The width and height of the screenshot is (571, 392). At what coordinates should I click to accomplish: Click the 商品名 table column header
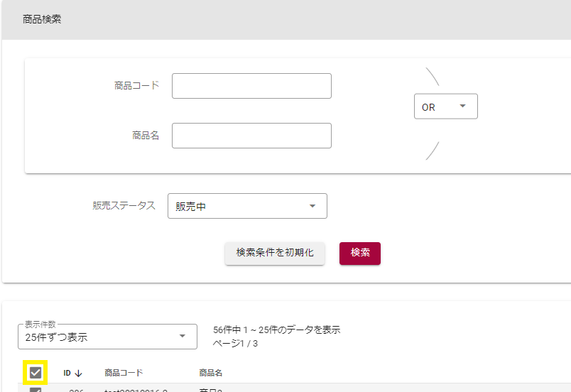click(x=211, y=373)
